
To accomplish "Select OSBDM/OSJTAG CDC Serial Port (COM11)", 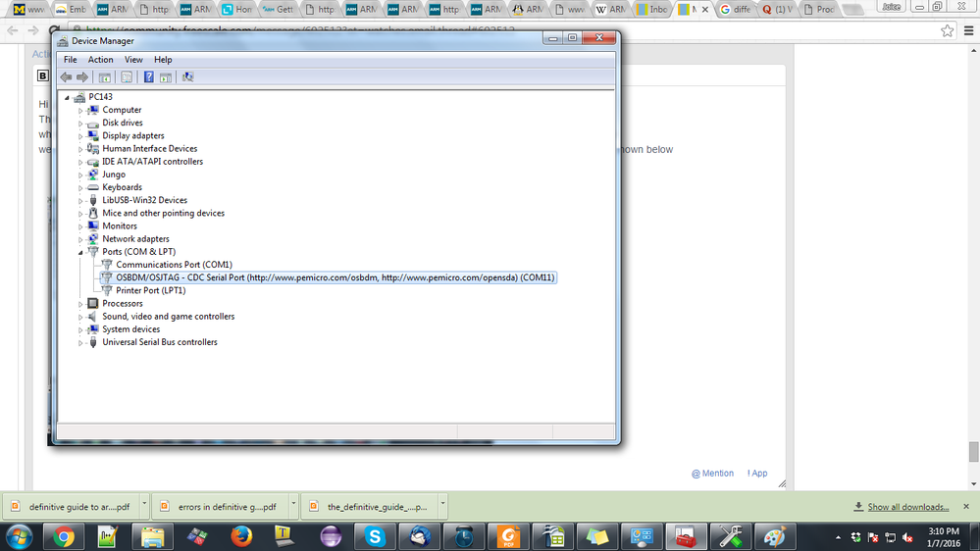I will [x=335, y=277].
